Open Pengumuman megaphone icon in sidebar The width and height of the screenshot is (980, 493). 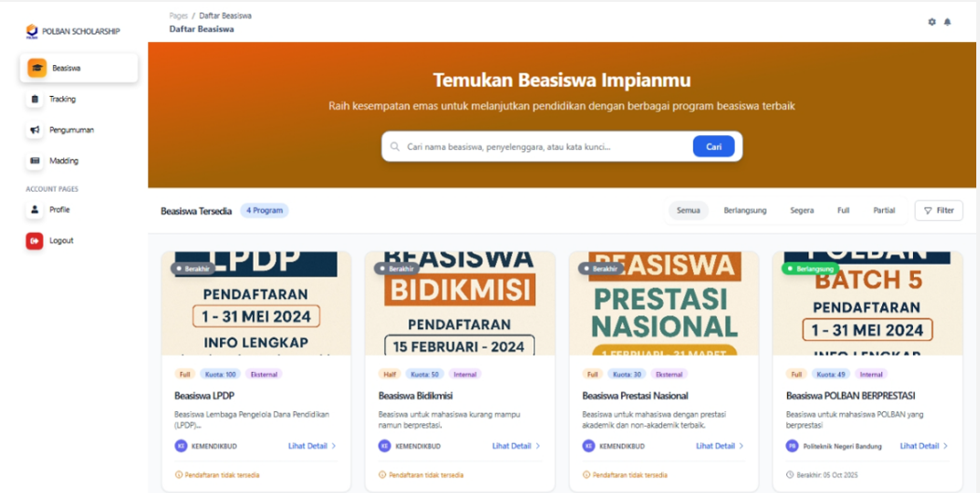click(x=35, y=130)
